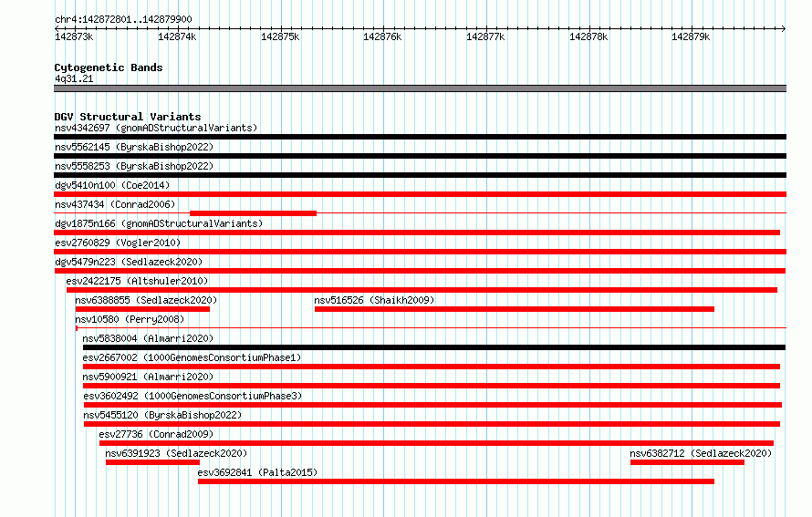Click the red bar under esv2667002

(x=432, y=367)
